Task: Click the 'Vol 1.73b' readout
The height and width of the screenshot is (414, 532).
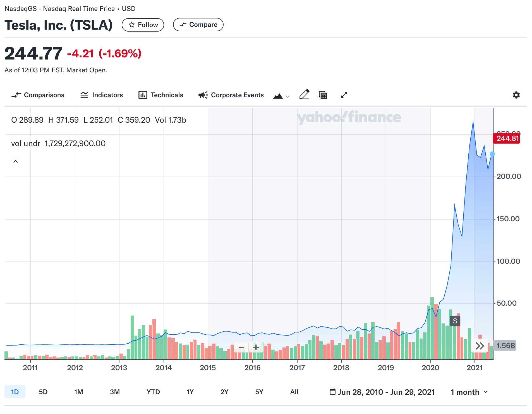Action: coord(171,120)
